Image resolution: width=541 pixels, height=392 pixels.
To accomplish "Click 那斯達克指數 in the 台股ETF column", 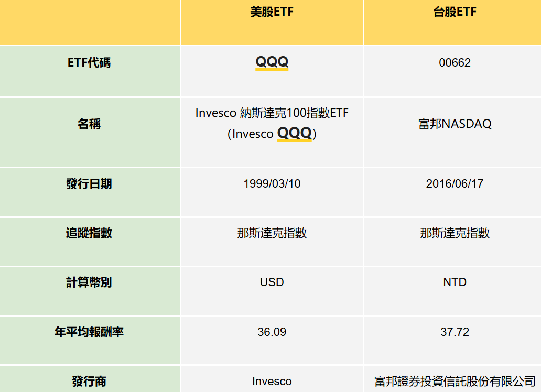I will 455,233.
